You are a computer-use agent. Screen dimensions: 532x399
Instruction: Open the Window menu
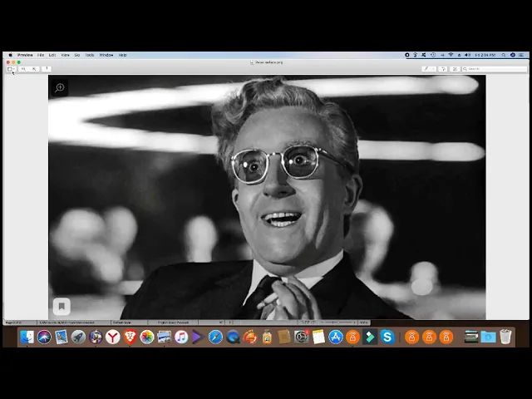106,55
